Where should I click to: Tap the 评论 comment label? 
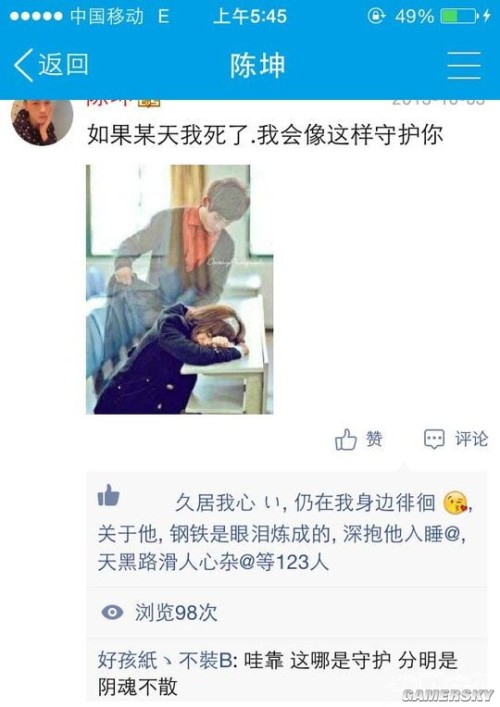[471, 439]
